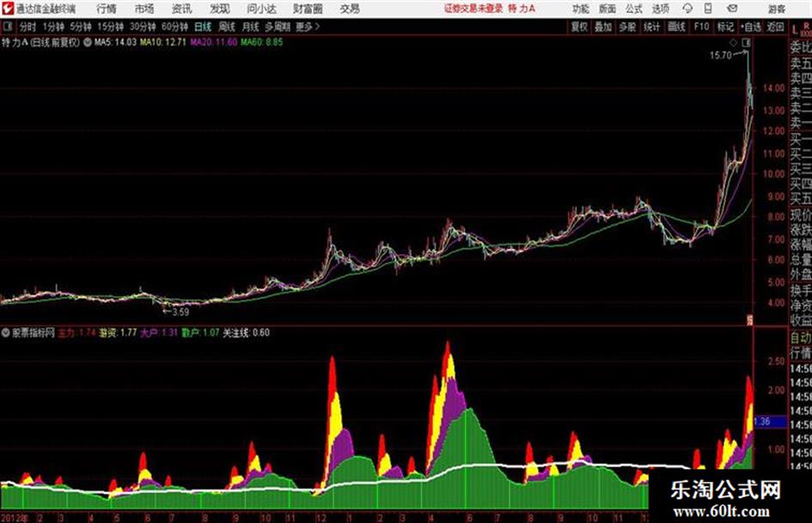812x523 pixels.
Task: Click the 主力: 1.74 value
Action: 77,332
